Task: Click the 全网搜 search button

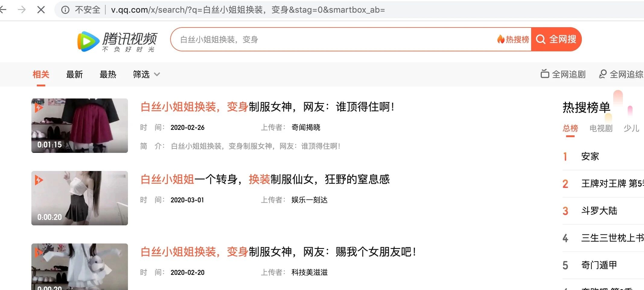Action: click(556, 39)
